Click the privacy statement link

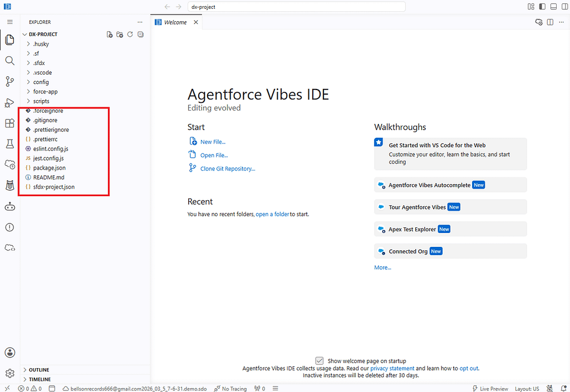(392, 368)
